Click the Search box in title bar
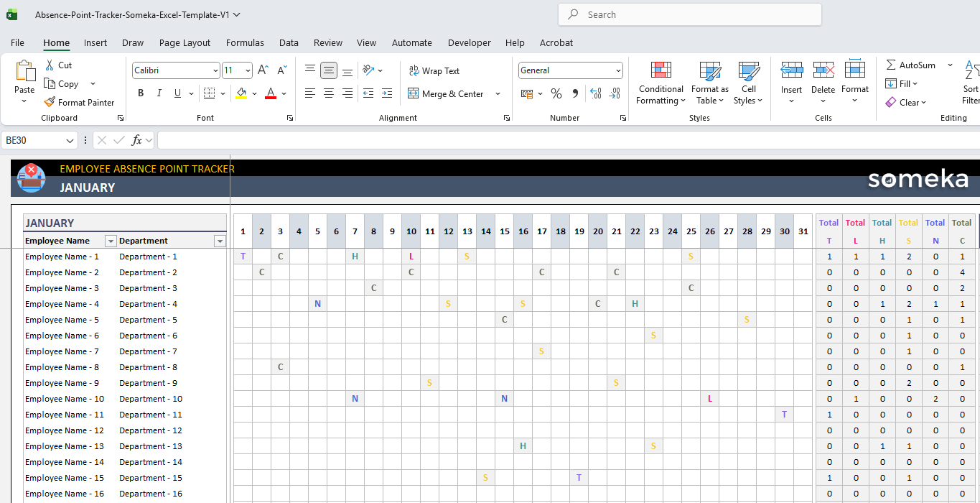 pyautogui.click(x=689, y=14)
